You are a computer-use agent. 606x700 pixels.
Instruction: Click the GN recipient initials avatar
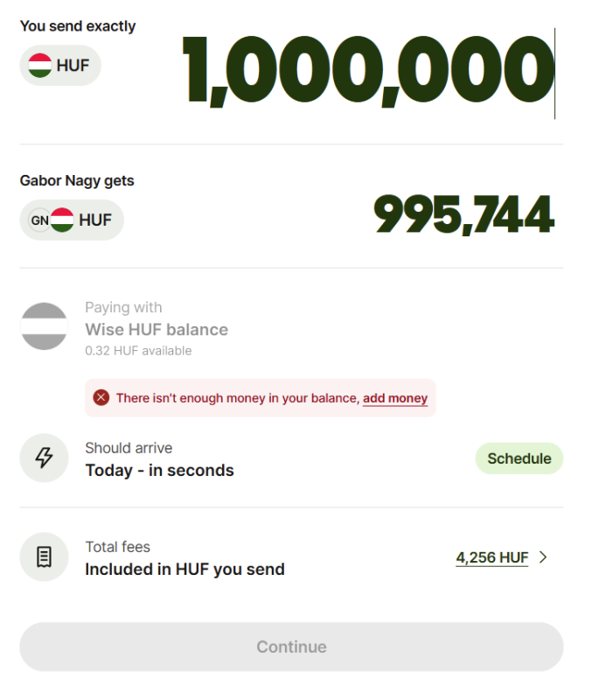click(x=39, y=220)
